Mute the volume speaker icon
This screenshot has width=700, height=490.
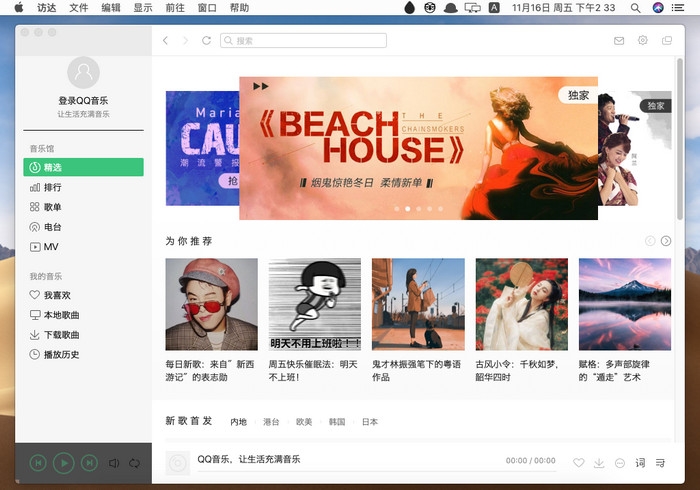114,463
